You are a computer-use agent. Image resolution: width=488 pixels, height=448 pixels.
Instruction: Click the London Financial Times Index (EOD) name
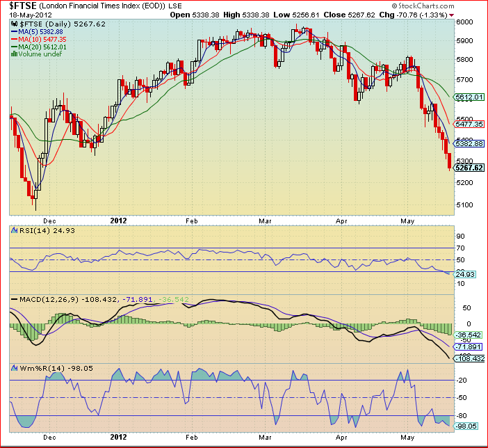point(102,6)
